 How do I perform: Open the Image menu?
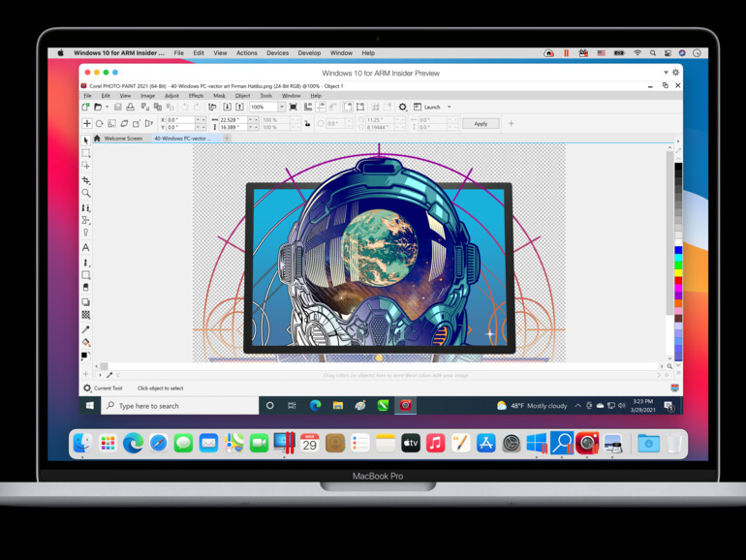(147, 96)
